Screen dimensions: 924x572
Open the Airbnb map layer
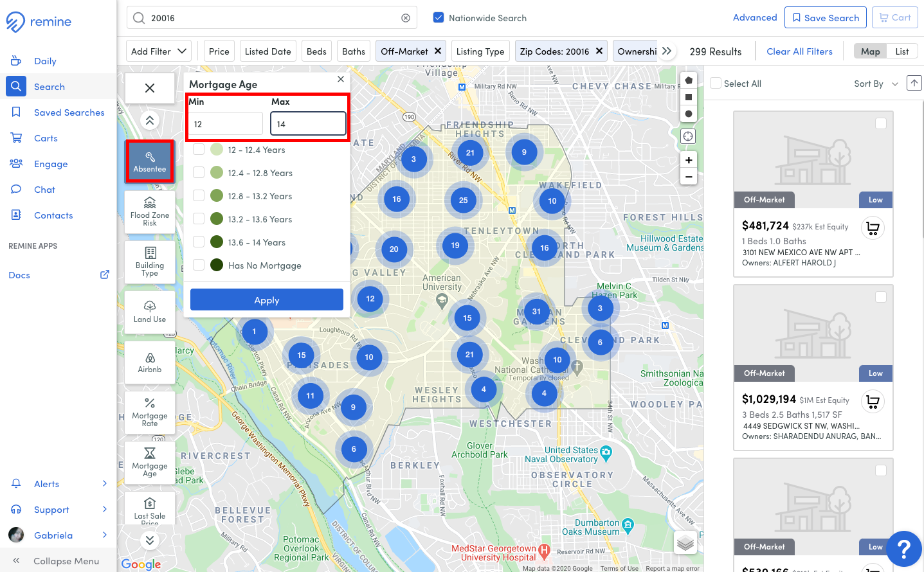(150, 362)
